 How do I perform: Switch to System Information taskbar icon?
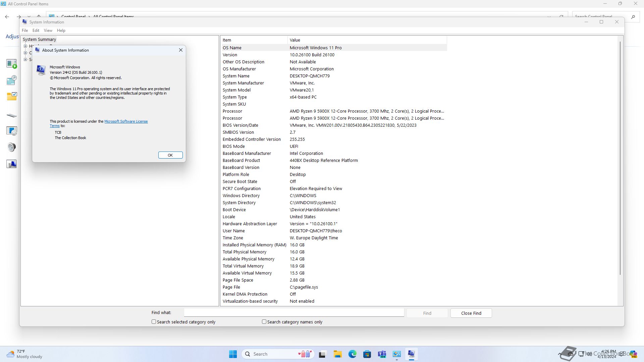click(x=411, y=354)
